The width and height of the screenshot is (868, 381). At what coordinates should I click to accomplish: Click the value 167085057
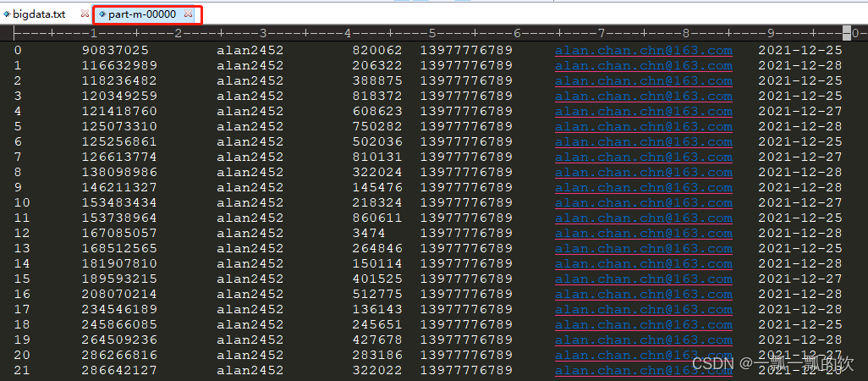[x=119, y=233]
